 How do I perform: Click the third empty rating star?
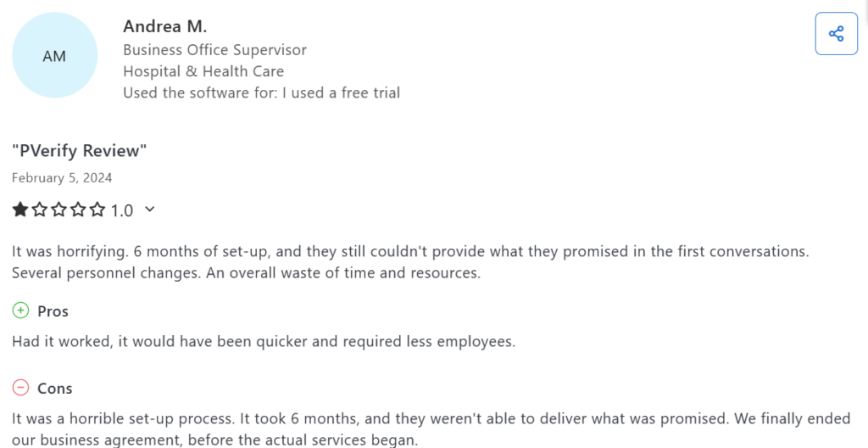59,210
